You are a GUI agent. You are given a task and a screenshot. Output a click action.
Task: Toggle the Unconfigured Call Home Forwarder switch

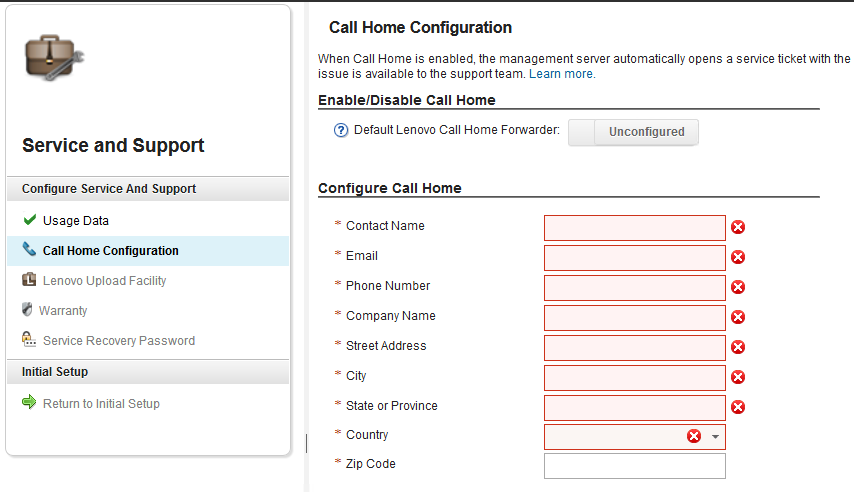click(x=633, y=132)
